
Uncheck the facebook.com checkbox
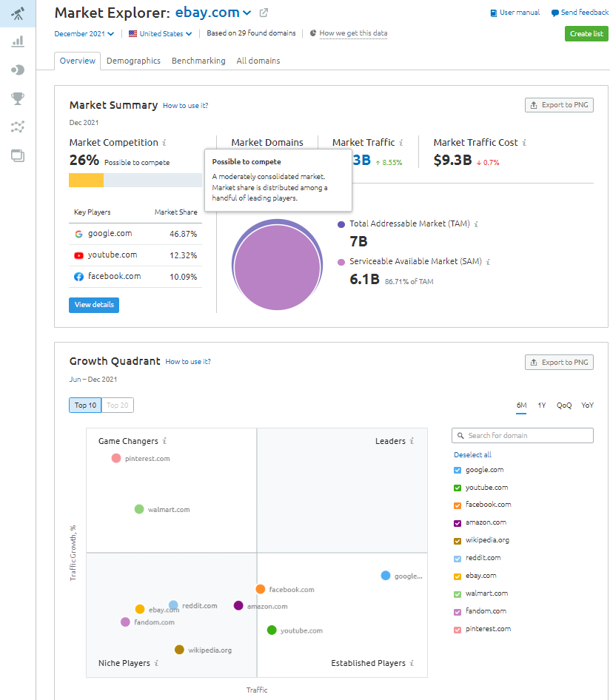(457, 505)
